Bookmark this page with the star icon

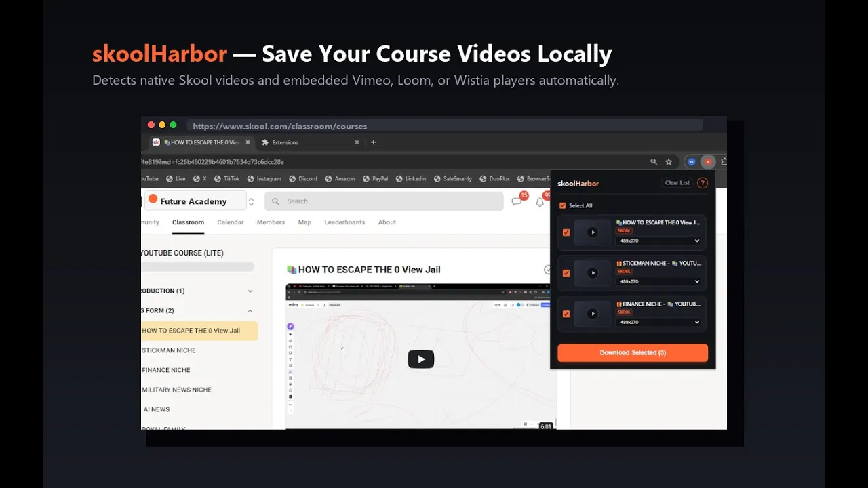coord(669,162)
